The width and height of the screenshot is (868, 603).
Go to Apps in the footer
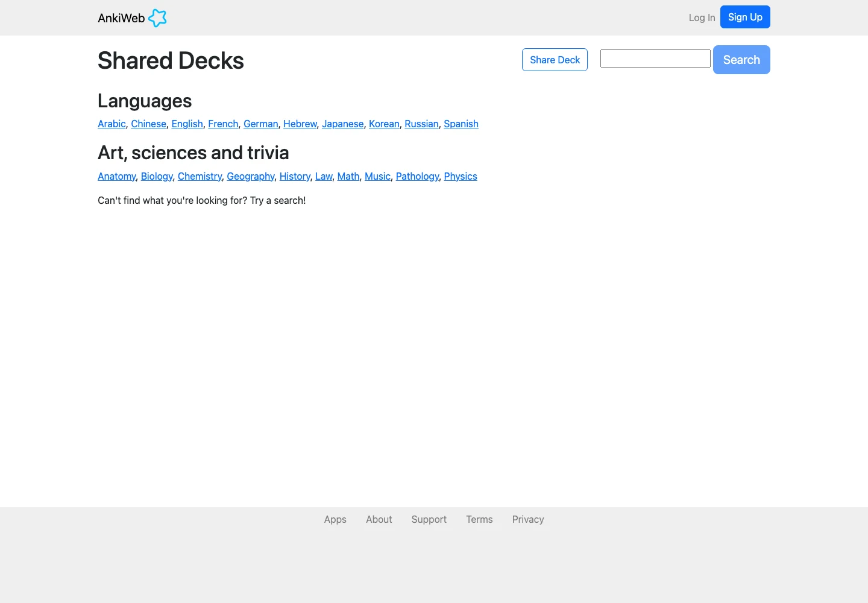tap(335, 519)
